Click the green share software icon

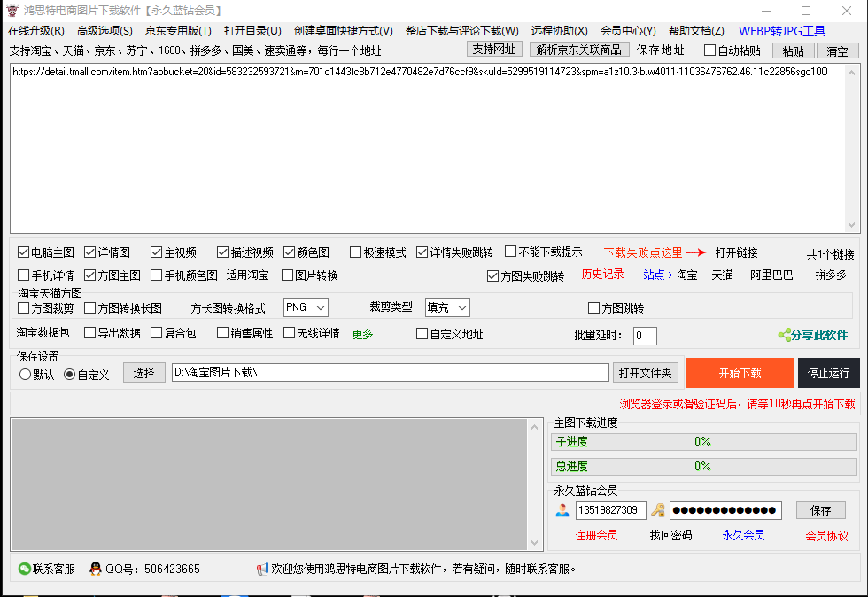[784, 335]
